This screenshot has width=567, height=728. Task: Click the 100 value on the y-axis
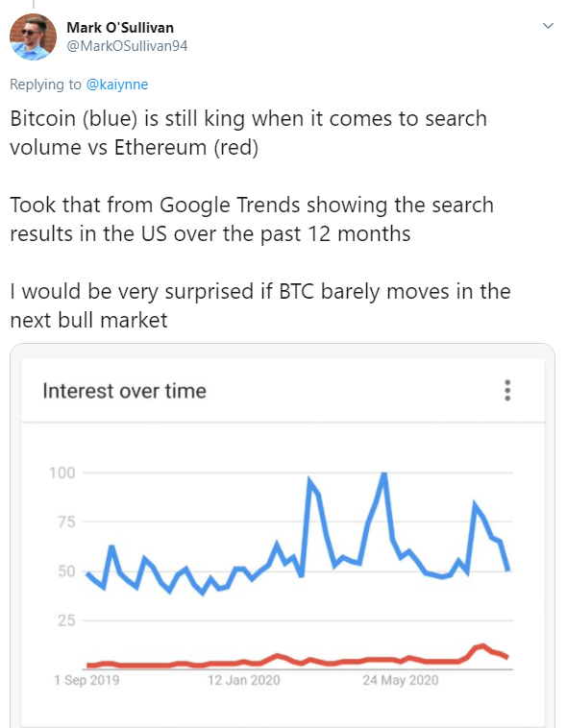62,473
